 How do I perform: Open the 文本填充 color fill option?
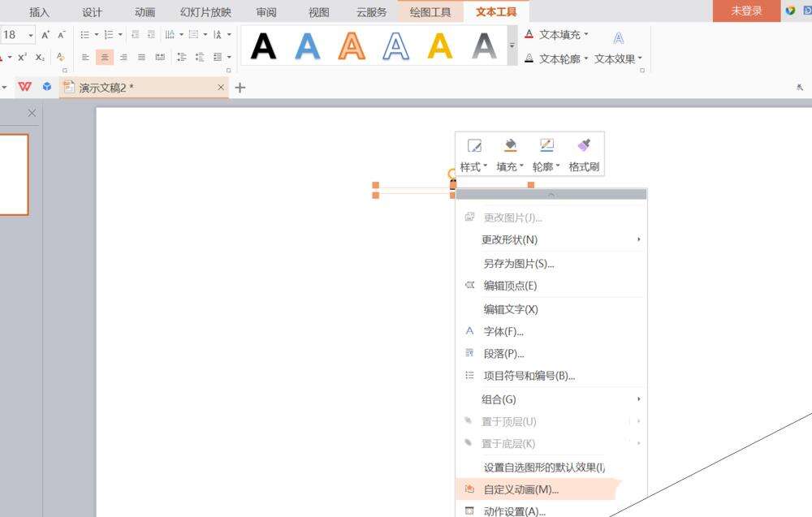[559, 35]
